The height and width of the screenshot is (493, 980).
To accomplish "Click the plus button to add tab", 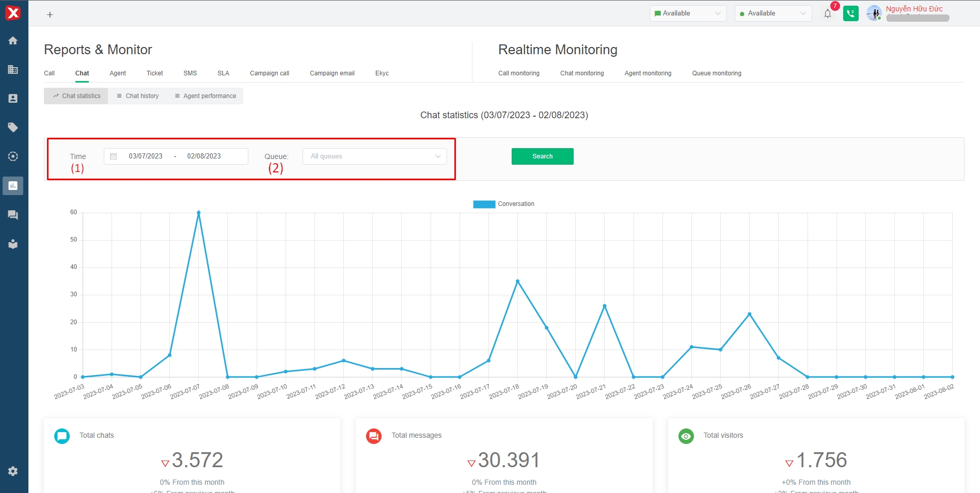I will [x=50, y=15].
